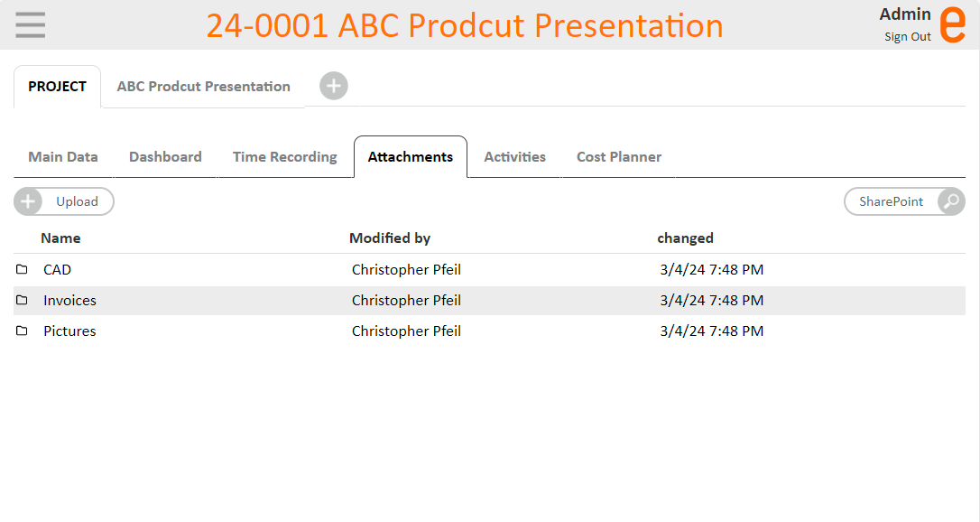Click the Invoices folder icon
This screenshot has width=980, height=522.
pos(22,300)
